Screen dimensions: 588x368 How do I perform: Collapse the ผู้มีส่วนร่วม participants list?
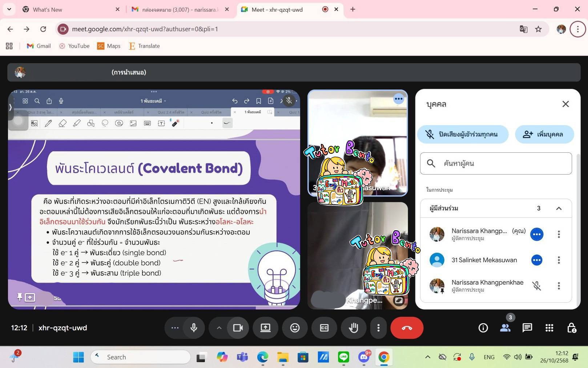pyautogui.click(x=559, y=208)
